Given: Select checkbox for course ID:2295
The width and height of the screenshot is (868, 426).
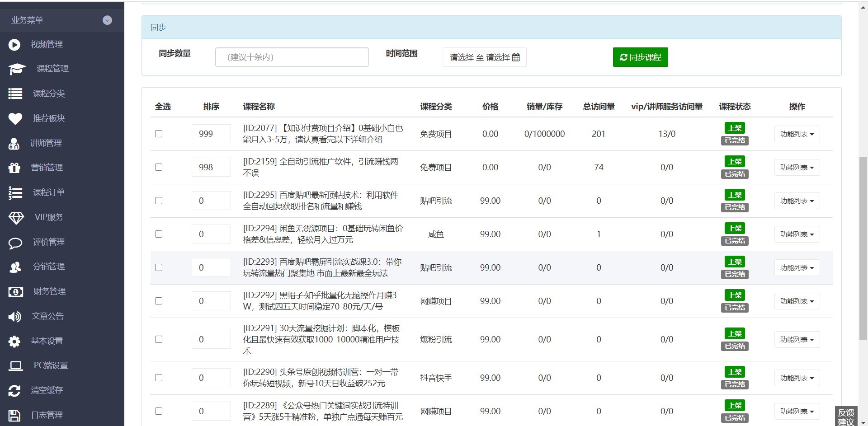Looking at the screenshot, I should tap(159, 201).
